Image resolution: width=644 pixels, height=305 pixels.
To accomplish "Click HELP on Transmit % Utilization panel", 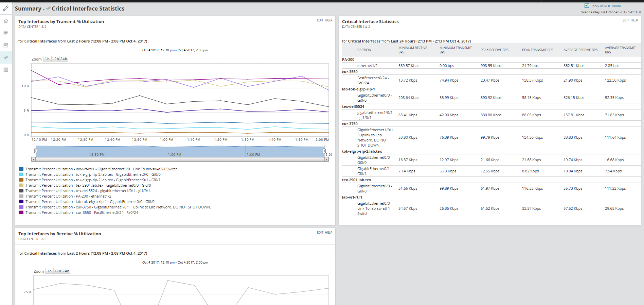I will pyautogui.click(x=328, y=20).
